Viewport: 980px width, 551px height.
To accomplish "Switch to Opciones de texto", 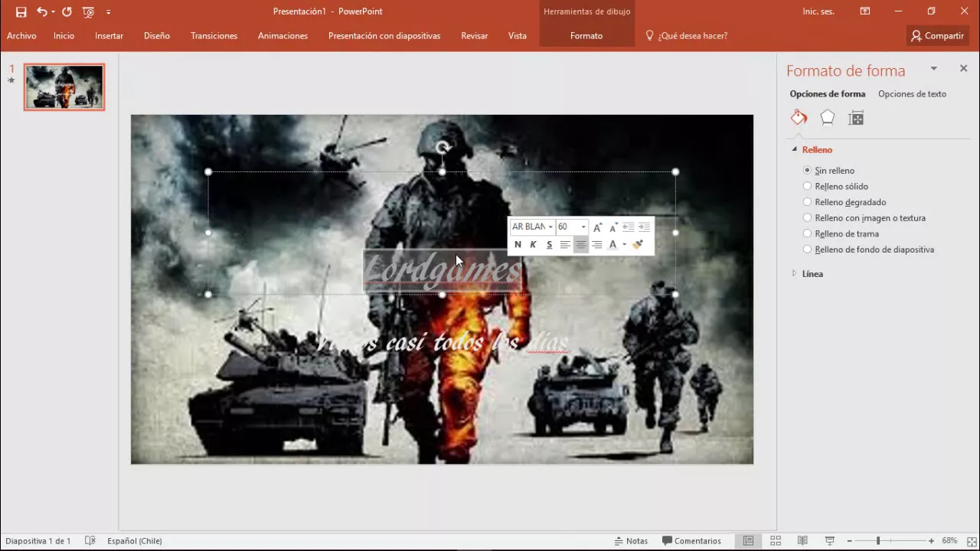I will tap(912, 94).
